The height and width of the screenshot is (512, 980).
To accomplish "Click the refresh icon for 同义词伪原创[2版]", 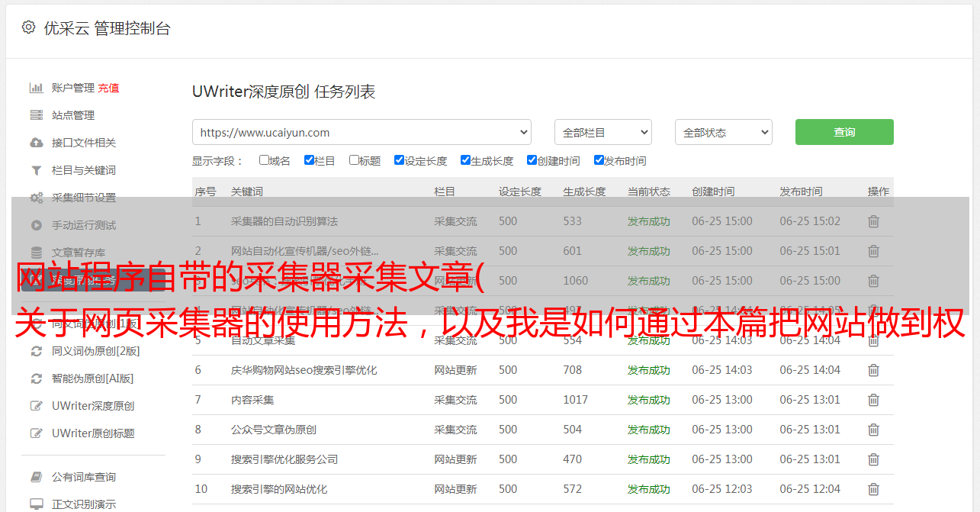I will (x=36, y=351).
